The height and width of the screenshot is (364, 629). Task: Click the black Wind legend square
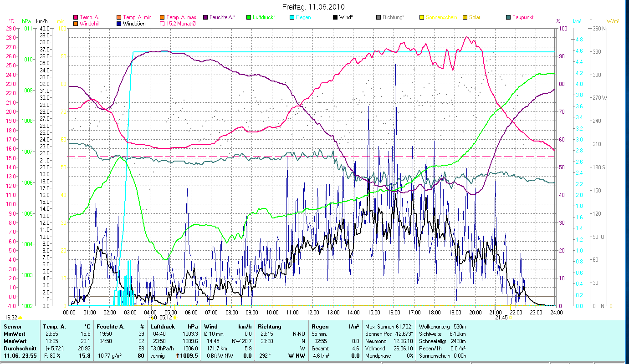pos(335,17)
